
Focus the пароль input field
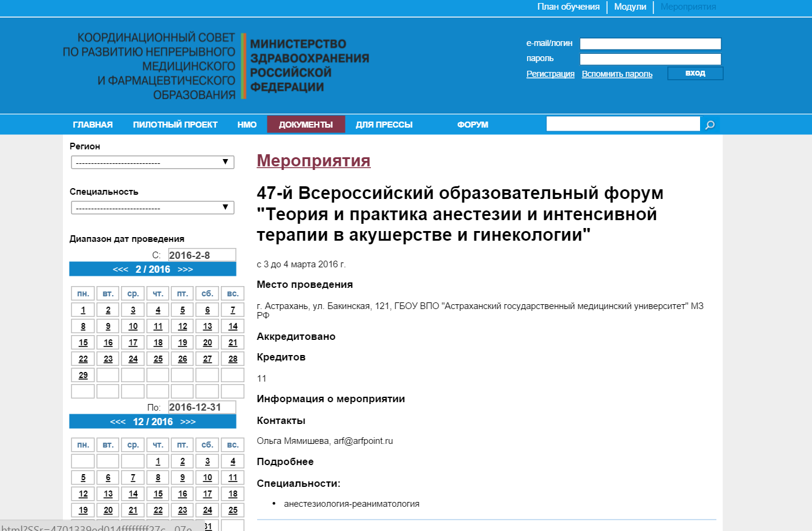click(650, 59)
